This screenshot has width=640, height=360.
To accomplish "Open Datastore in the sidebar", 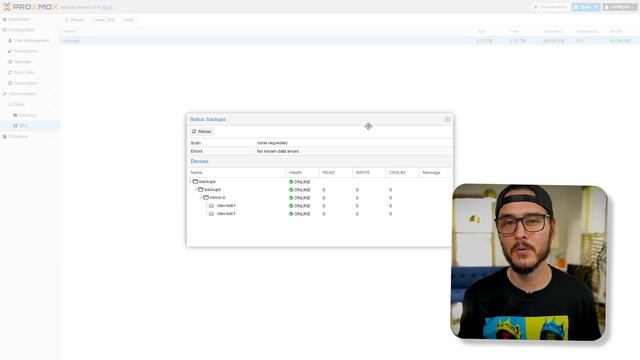I will pos(29,136).
